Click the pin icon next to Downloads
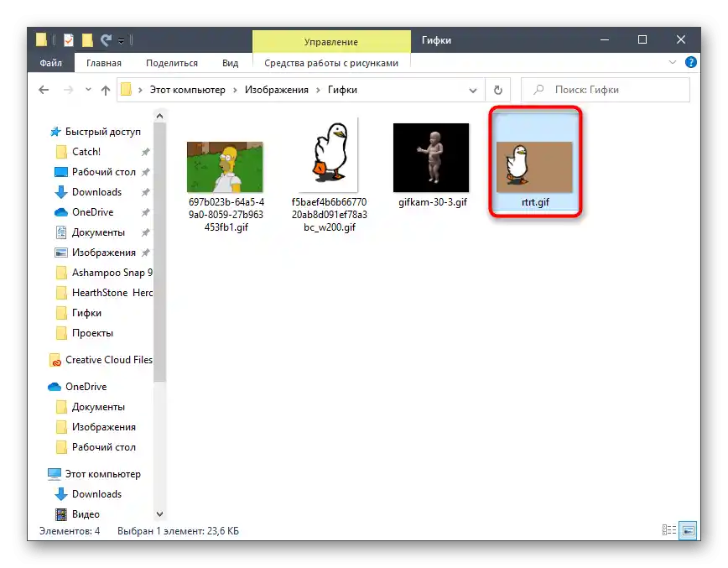Image resolution: width=728 pixels, height=568 pixels. pos(145,192)
